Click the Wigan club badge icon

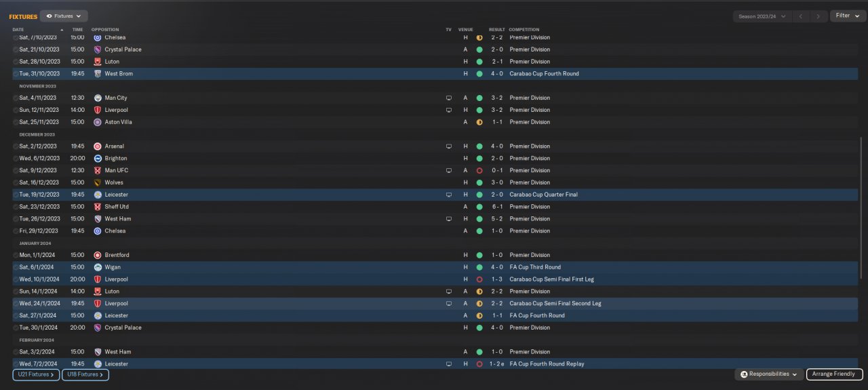[98, 267]
